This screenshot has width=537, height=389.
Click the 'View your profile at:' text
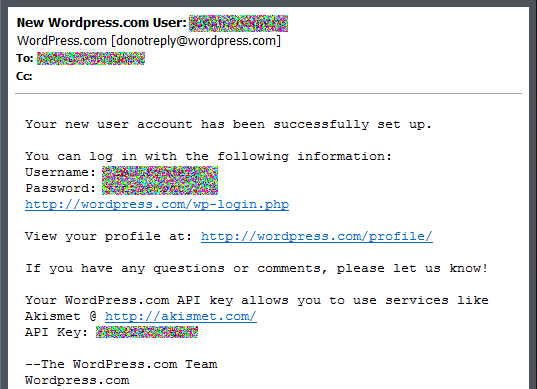coord(109,236)
